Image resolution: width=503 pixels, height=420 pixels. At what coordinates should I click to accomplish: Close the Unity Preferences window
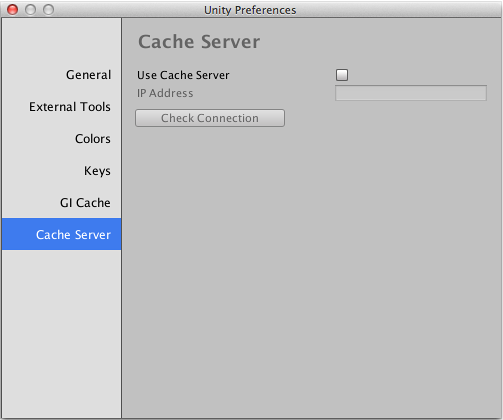pos(12,10)
